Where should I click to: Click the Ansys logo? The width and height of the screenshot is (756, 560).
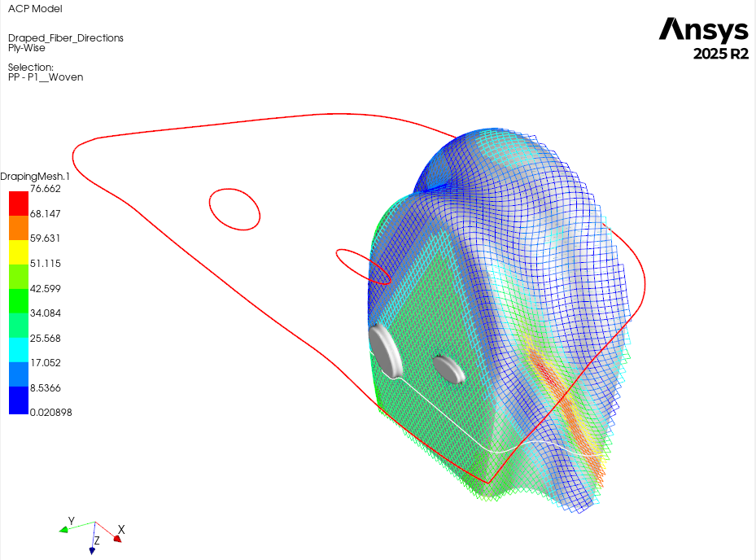pos(703,30)
